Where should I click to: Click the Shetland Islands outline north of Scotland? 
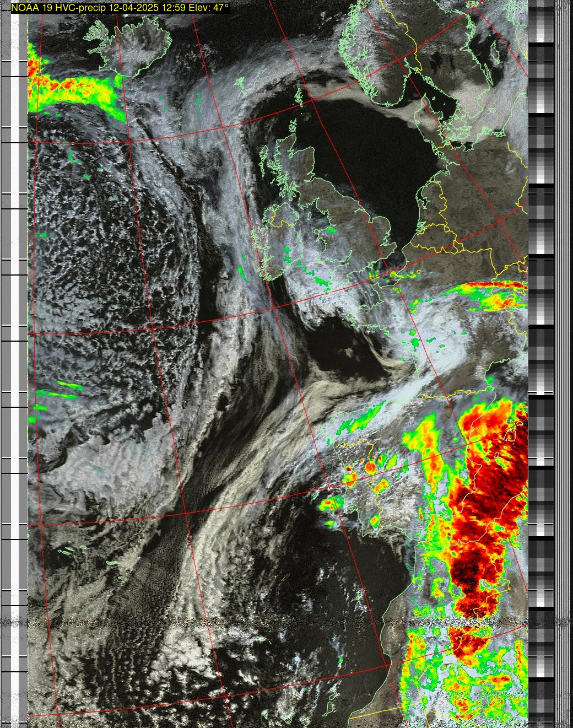coord(299,96)
